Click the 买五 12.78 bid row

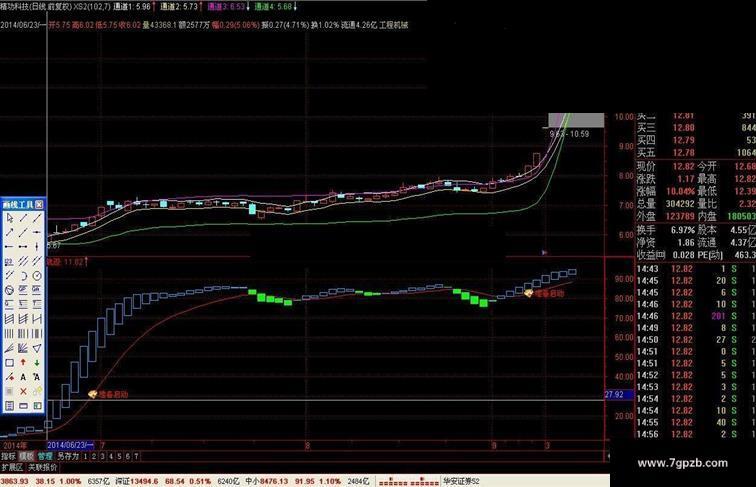(696, 153)
